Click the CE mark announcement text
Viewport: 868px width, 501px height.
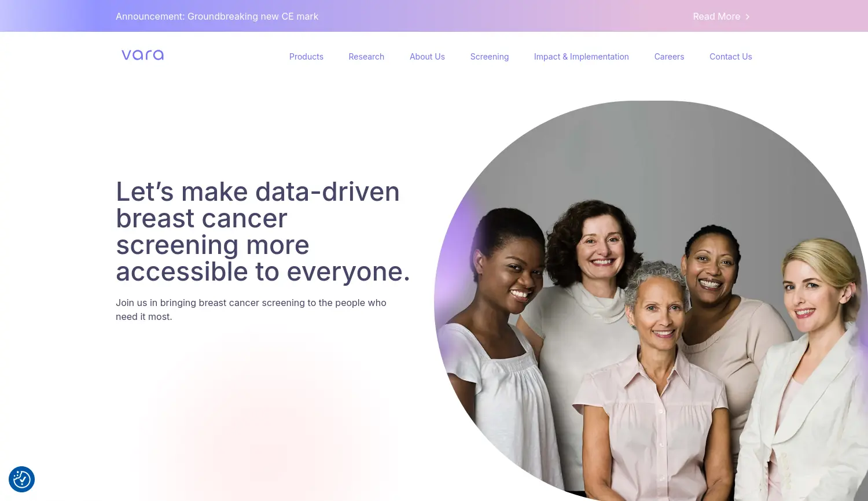click(217, 17)
